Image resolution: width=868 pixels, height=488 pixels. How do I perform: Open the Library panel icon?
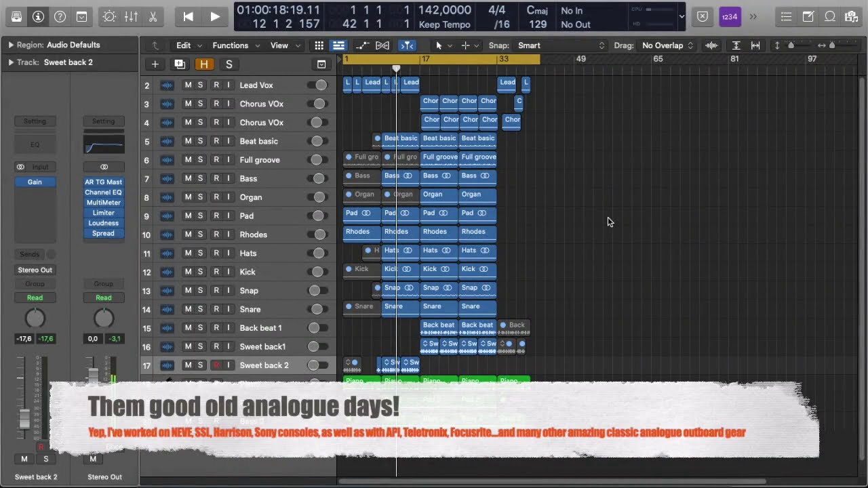click(16, 17)
